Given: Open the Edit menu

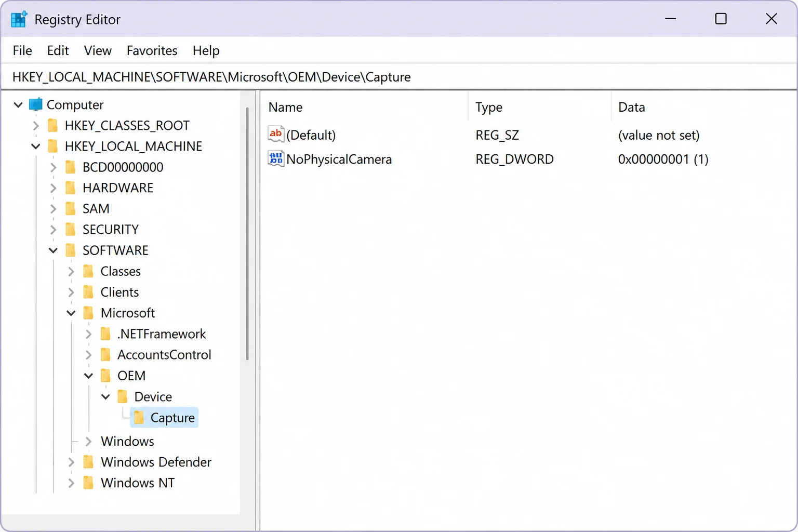Looking at the screenshot, I should 58,50.
